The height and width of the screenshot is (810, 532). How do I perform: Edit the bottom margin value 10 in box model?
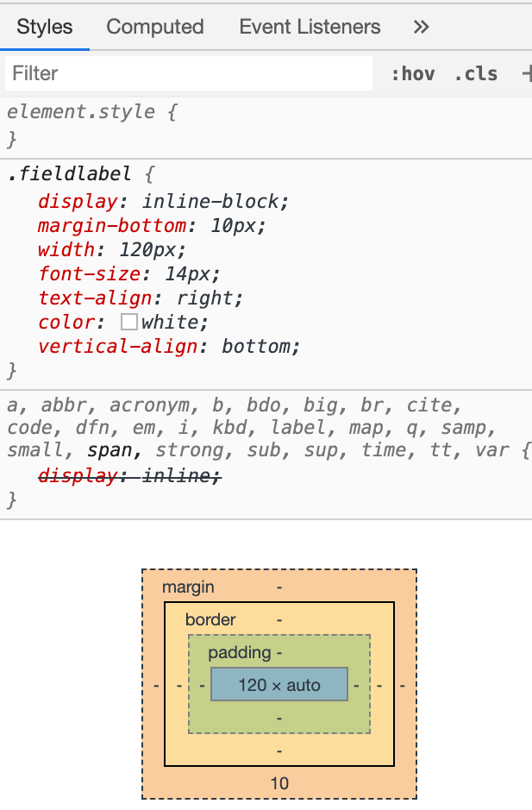(x=279, y=783)
